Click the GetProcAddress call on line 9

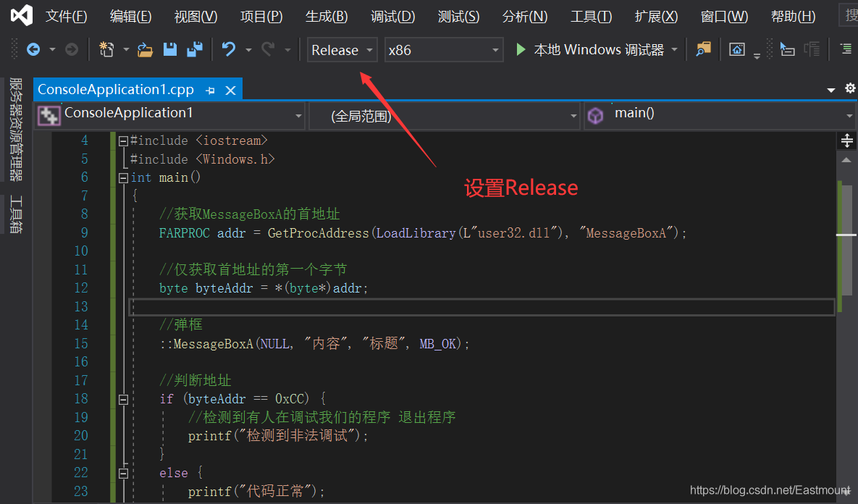point(318,234)
